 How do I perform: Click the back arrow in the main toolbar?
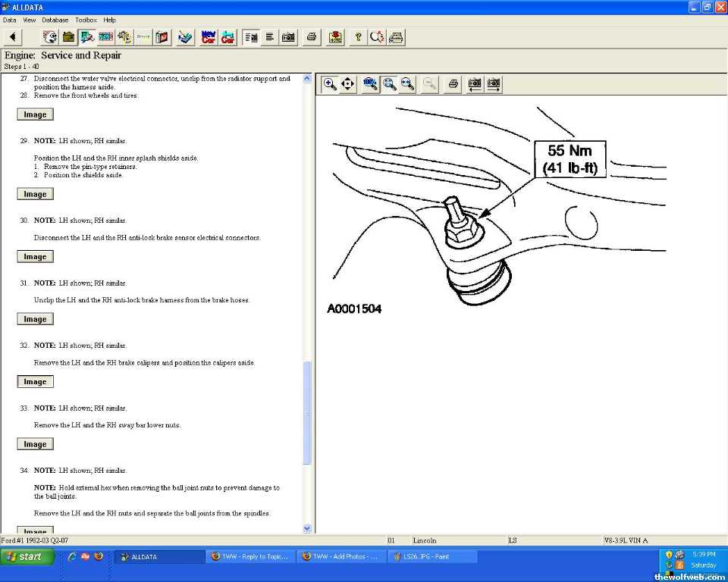14,37
